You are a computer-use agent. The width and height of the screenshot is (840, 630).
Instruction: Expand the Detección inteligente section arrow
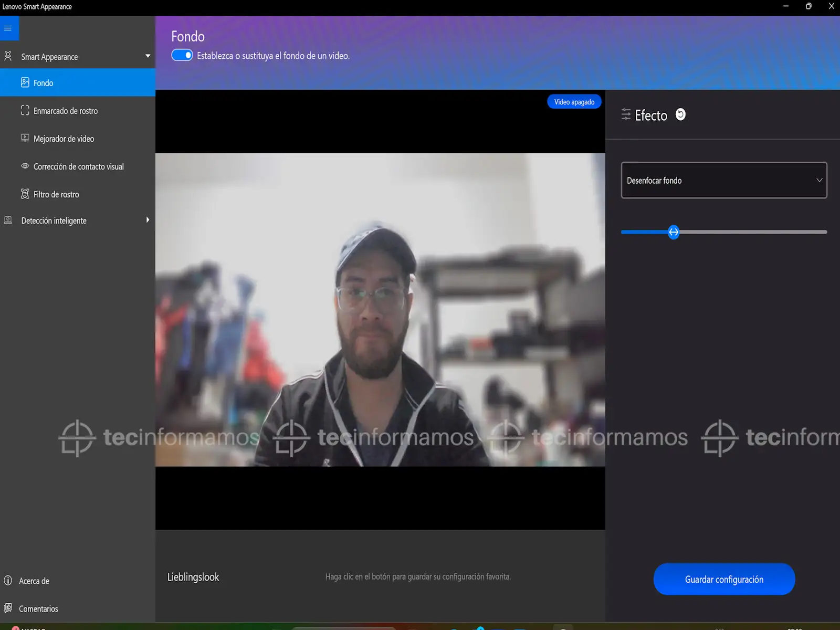pyautogui.click(x=148, y=220)
